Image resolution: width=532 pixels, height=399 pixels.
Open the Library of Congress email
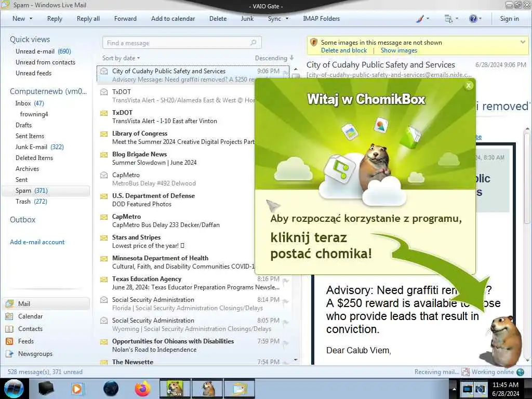177,137
